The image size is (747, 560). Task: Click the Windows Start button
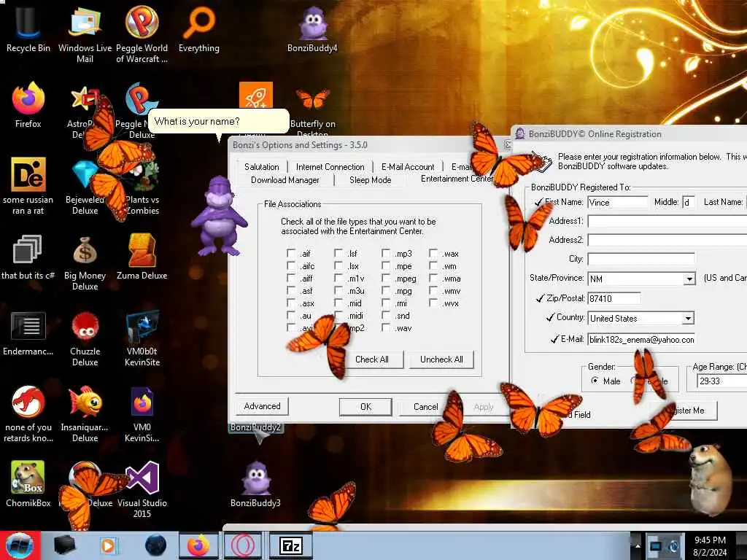click(20, 545)
